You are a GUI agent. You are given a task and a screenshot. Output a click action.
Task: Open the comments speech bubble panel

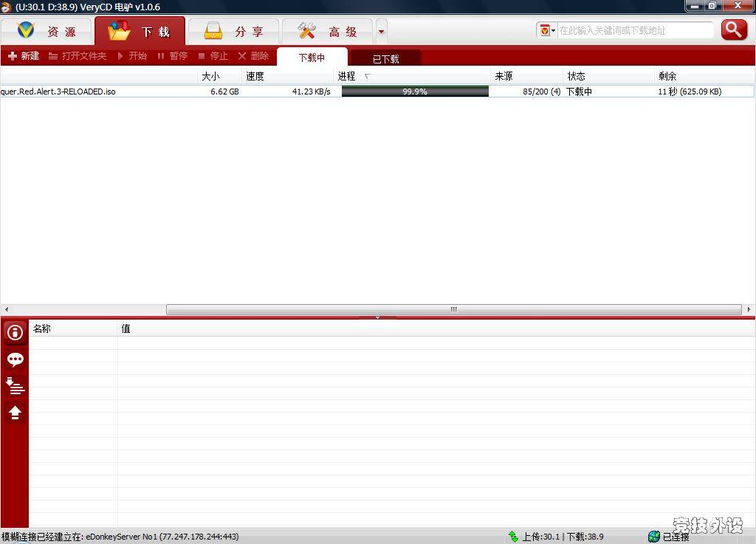(15, 359)
